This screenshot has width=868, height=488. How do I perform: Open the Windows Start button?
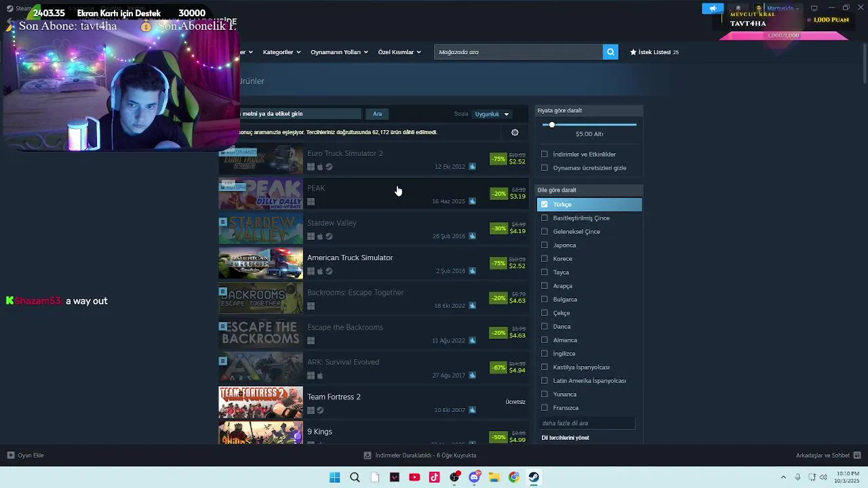[x=334, y=477]
